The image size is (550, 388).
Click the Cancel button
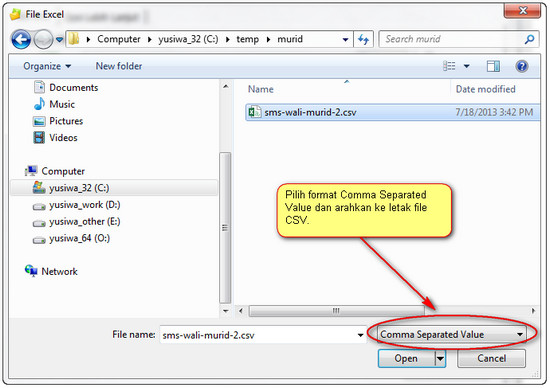[x=491, y=359]
